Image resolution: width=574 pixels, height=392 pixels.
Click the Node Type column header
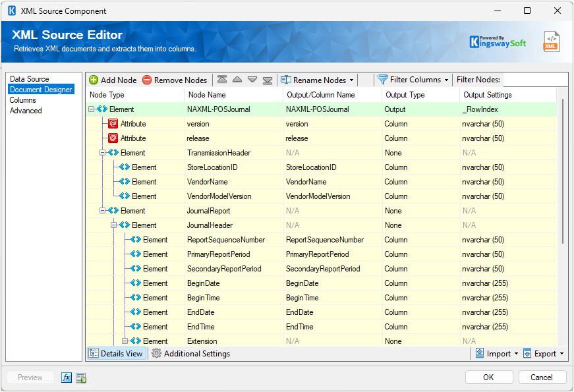[135, 95]
